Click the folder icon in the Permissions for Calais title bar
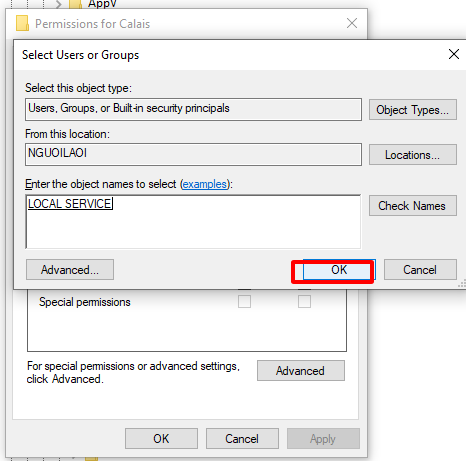The height and width of the screenshot is (461, 466). coord(22,23)
